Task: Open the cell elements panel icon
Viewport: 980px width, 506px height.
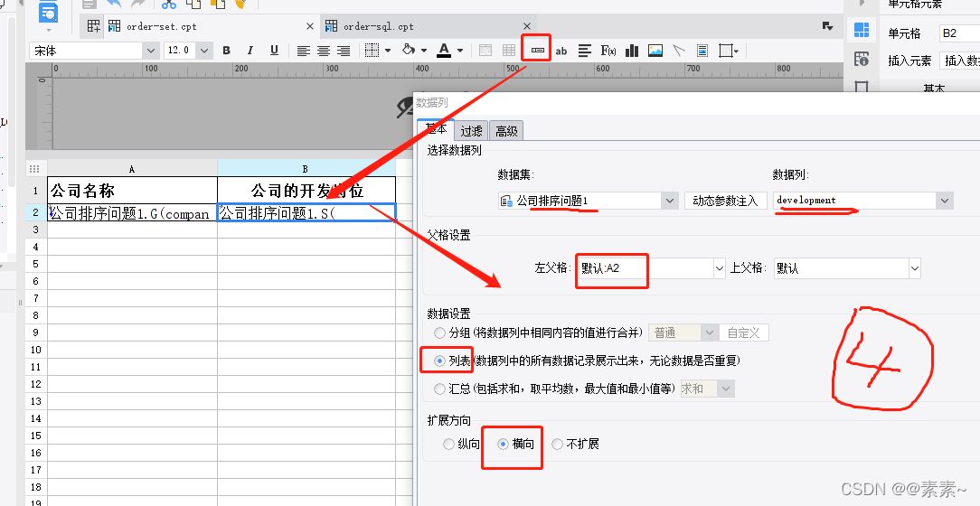Action: pyautogui.click(x=862, y=29)
